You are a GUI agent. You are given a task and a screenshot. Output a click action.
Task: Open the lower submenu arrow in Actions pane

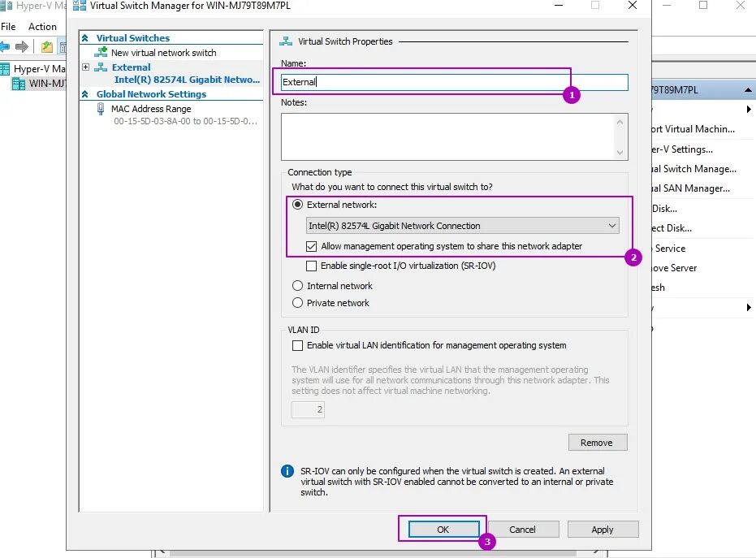[x=749, y=307]
